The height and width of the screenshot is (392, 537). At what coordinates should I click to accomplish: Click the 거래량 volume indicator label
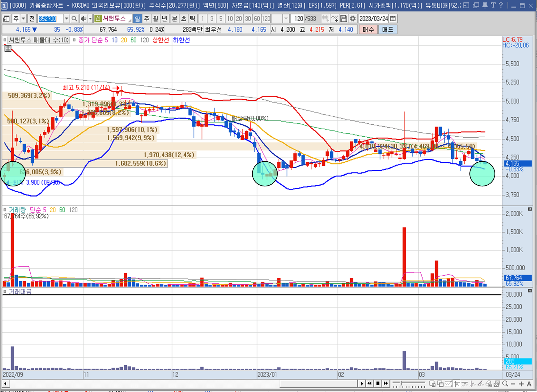point(17,210)
